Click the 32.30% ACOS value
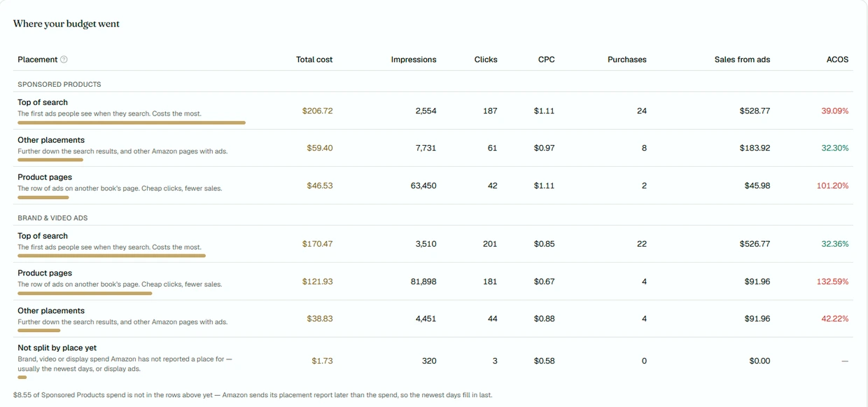Image resolution: width=868 pixels, height=407 pixels. pyautogui.click(x=835, y=148)
